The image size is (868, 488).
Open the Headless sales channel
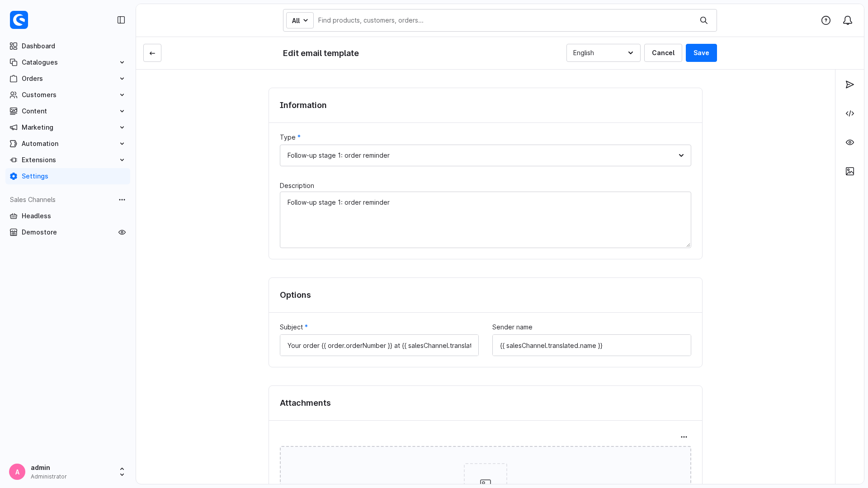pyautogui.click(x=68, y=216)
